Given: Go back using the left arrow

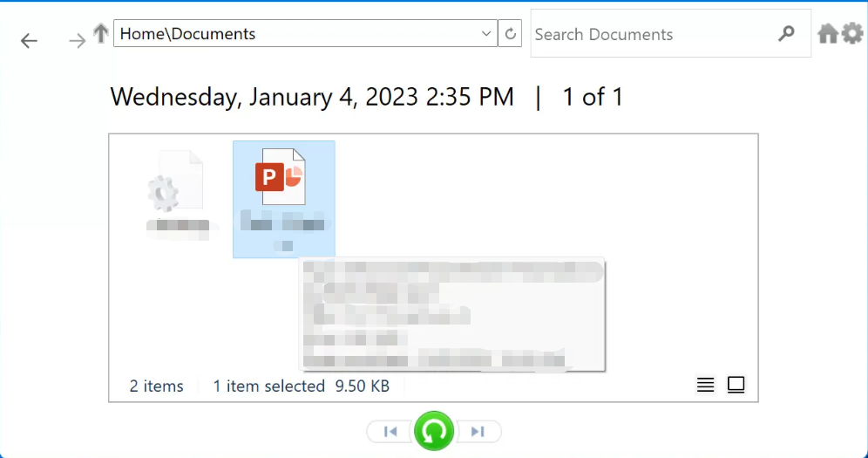Looking at the screenshot, I should click(x=30, y=41).
